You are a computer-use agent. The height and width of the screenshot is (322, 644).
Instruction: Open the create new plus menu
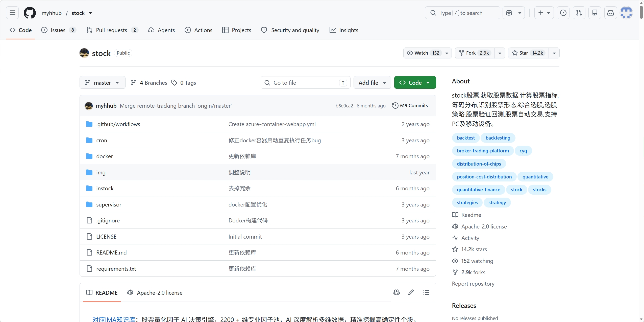[x=544, y=13]
